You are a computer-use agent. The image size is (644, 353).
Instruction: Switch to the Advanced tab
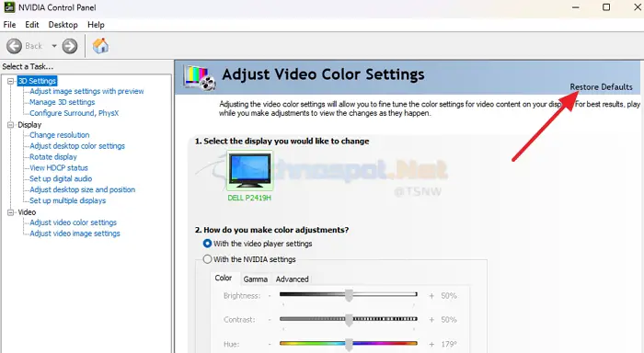(x=292, y=279)
